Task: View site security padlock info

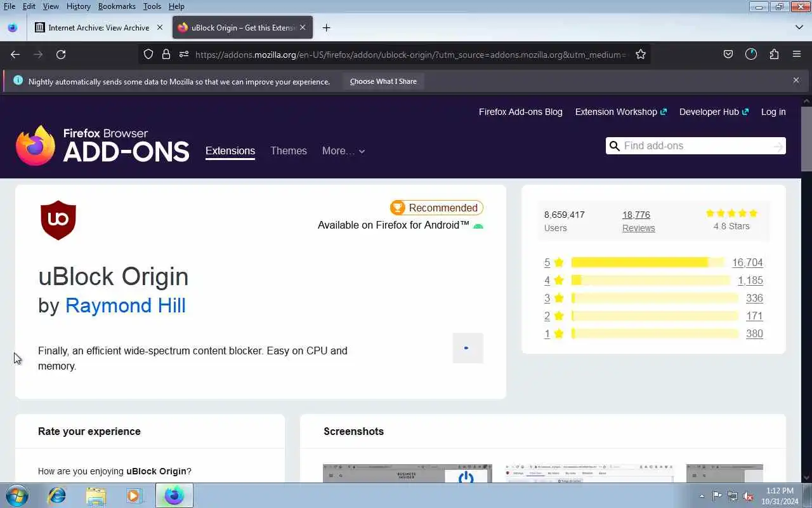Action: [166, 55]
